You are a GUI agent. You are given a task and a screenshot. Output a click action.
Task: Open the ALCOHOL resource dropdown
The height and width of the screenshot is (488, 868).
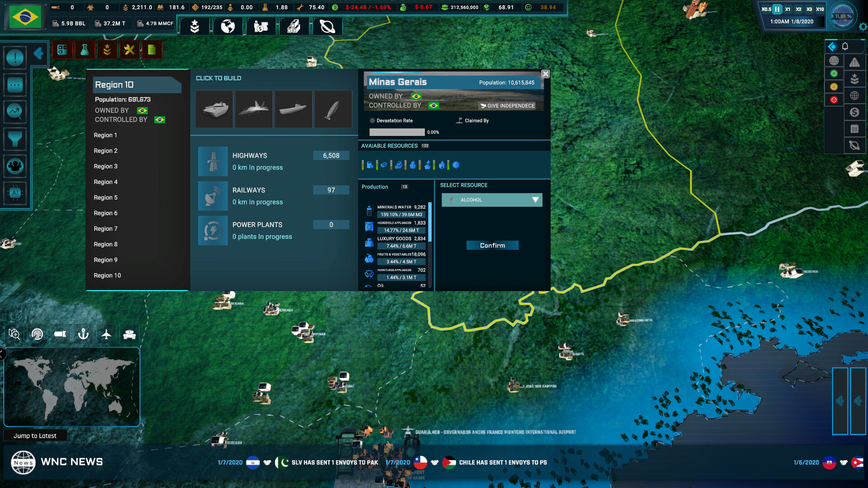(492, 200)
